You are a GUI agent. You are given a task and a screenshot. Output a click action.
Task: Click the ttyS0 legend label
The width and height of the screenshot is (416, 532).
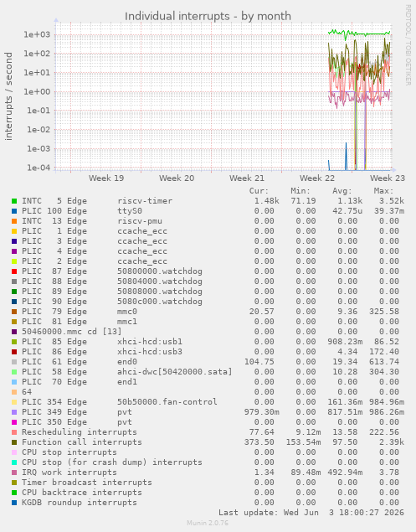tap(130, 211)
